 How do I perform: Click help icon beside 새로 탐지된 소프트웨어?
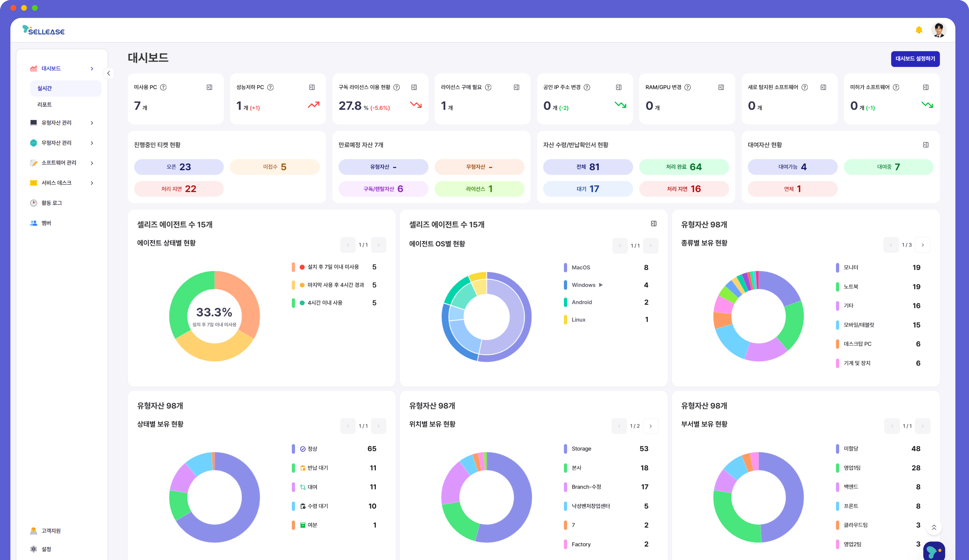click(x=804, y=87)
